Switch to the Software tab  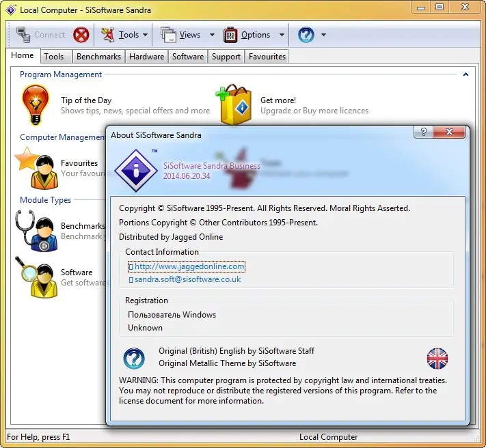(x=188, y=57)
